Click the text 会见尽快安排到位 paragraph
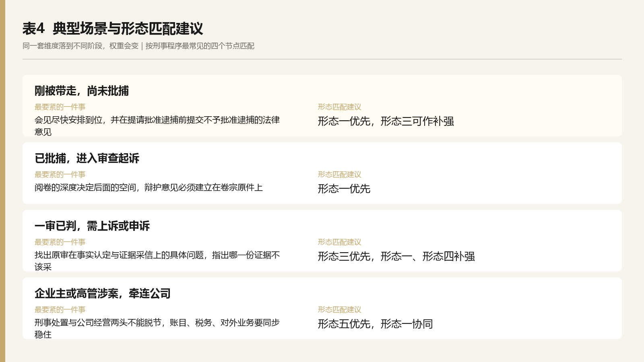The image size is (644, 362). point(157,126)
